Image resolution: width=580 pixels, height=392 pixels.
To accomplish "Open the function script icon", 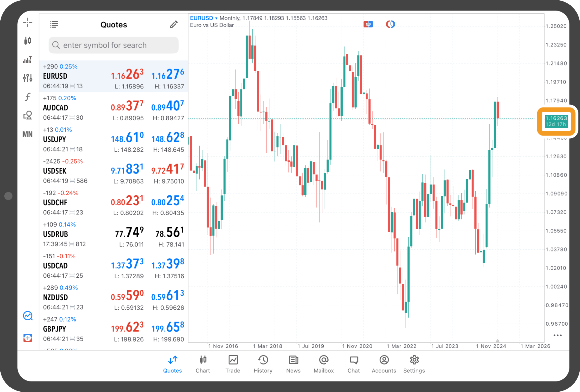I will [x=28, y=97].
